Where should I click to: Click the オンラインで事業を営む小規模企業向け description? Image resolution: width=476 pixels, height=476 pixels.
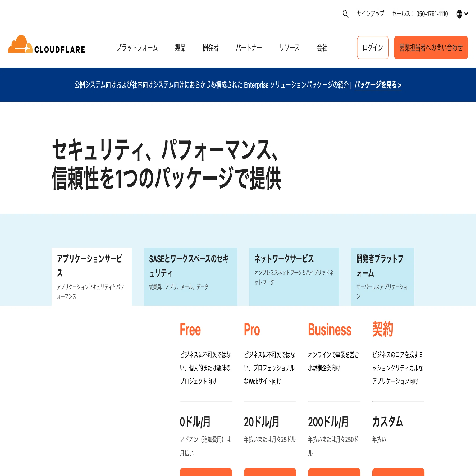(333, 361)
